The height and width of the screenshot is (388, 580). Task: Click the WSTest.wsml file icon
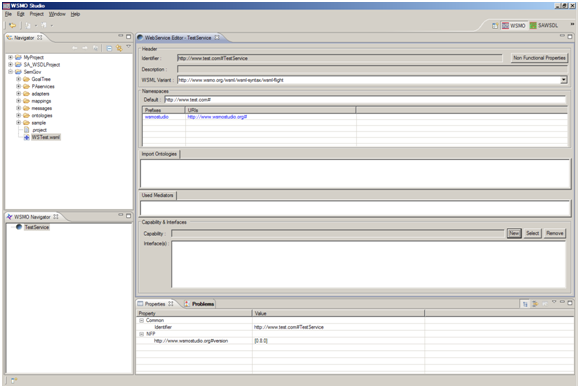pyautogui.click(x=27, y=138)
